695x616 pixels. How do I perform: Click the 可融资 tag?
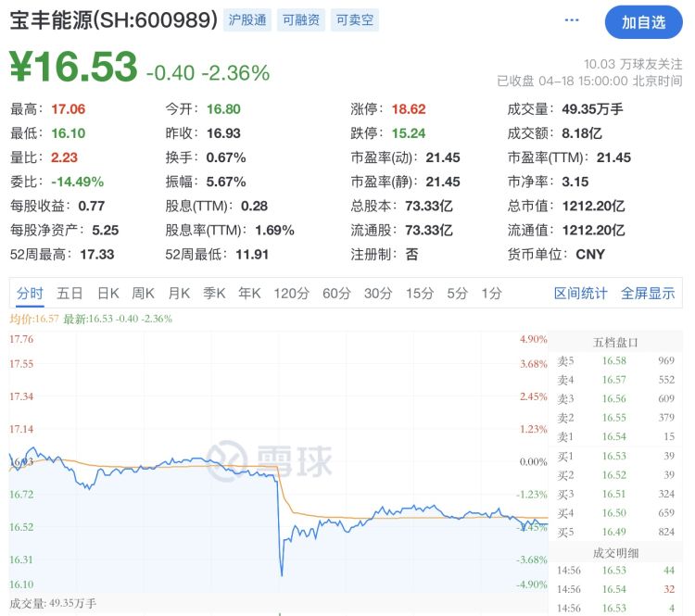[x=301, y=20]
